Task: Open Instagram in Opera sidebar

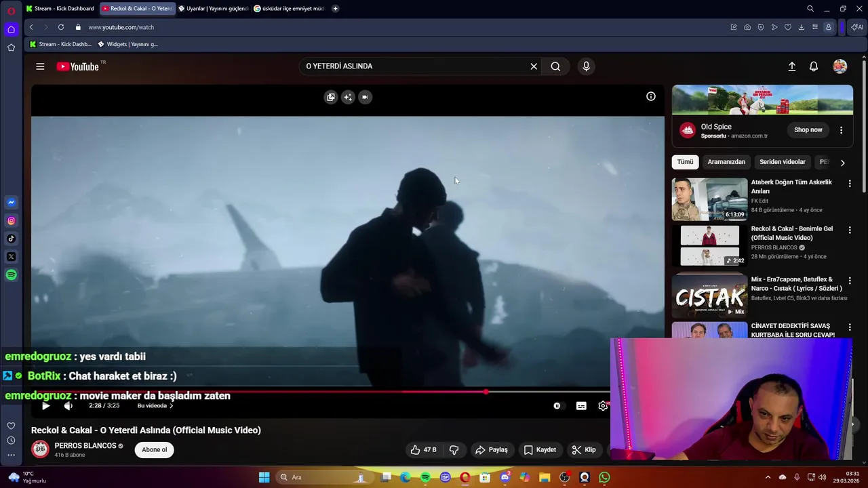Action: (11, 220)
